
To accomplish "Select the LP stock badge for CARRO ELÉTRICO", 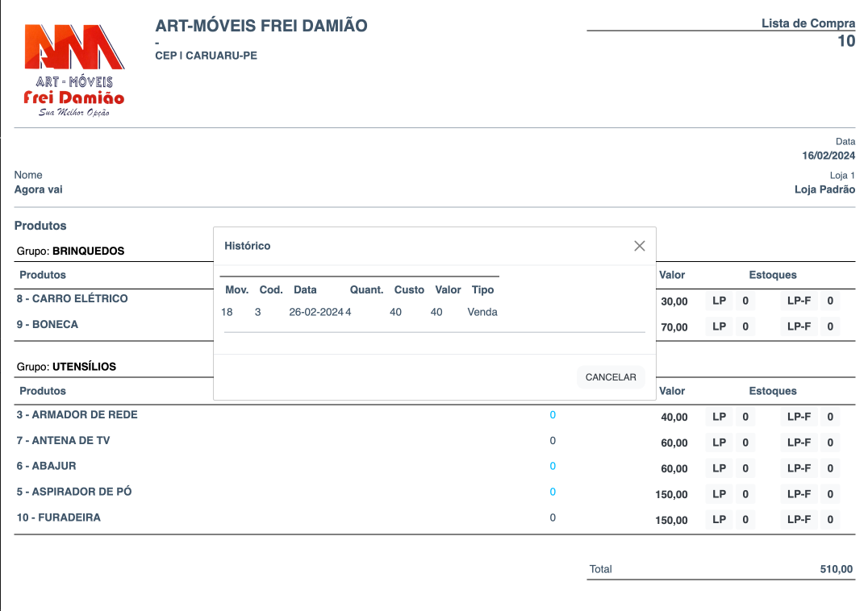I will click(719, 301).
